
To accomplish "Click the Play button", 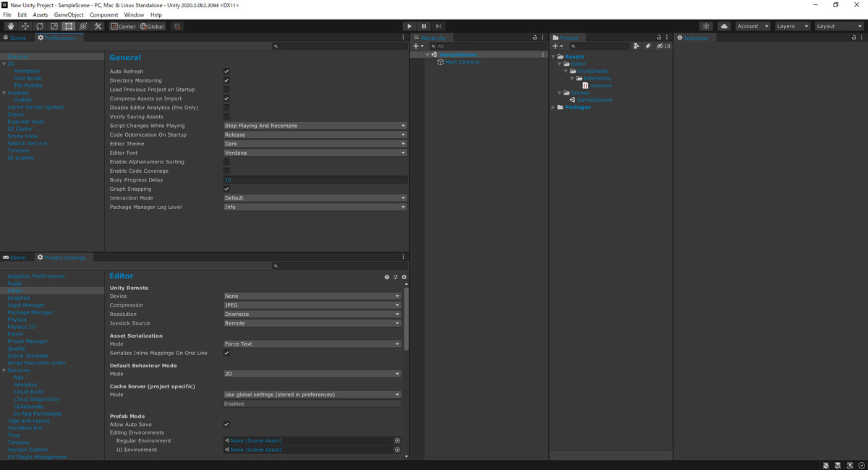I will point(409,26).
